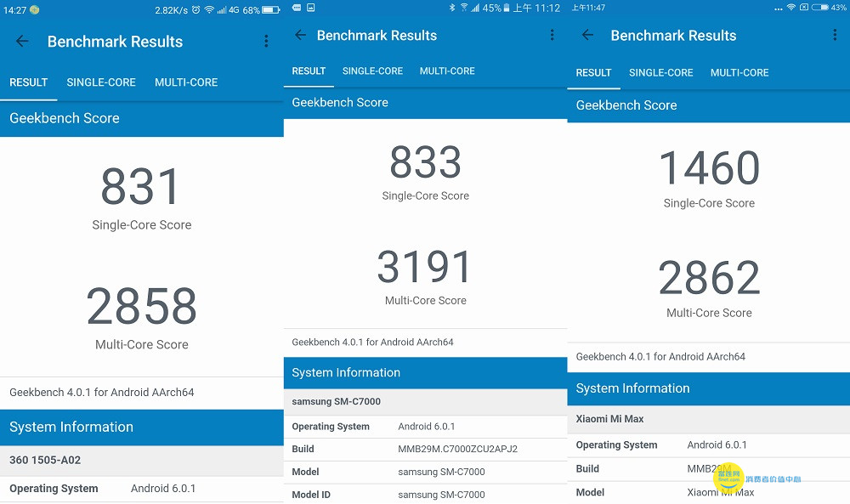The height and width of the screenshot is (504, 850).
Task: Switch to SINGLE-CORE tab on 360 screen
Action: tap(101, 82)
